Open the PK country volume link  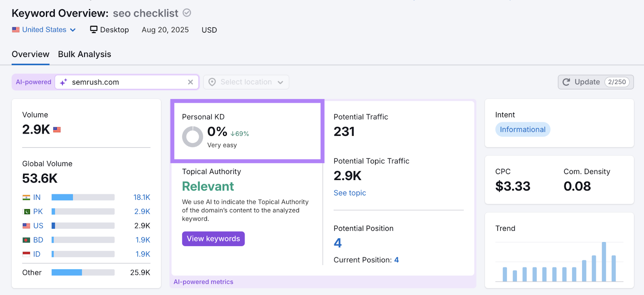pyautogui.click(x=142, y=211)
